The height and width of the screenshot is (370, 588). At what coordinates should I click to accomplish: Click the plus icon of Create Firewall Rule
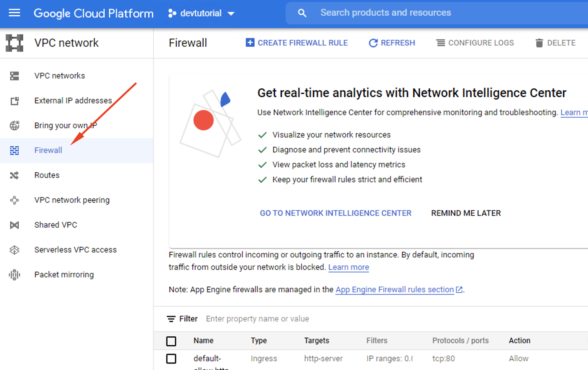click(250, 43)
